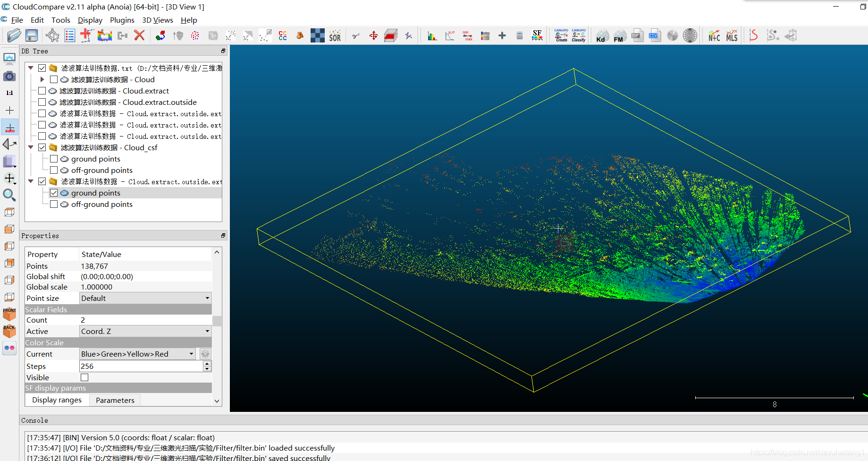868x461 pixels.
Task: Open the Help menu
Action: click(189, 20)
